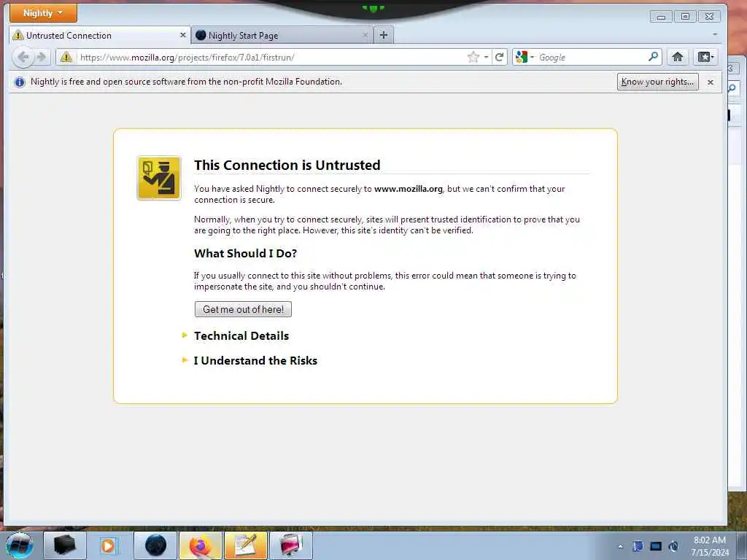This screenshot has width=747, height=560.
Task: Click the This Connection is Untrusted heading
Action: 287,165
